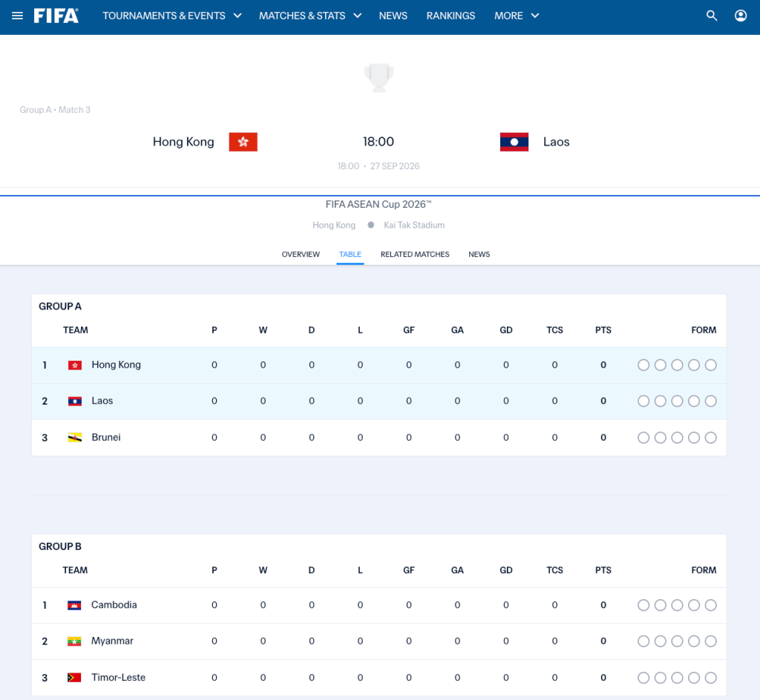Click Hong Kong's PTS value
Image resolution: width=760 pixels, height=700 pixels.
click(x=603, y=365)
